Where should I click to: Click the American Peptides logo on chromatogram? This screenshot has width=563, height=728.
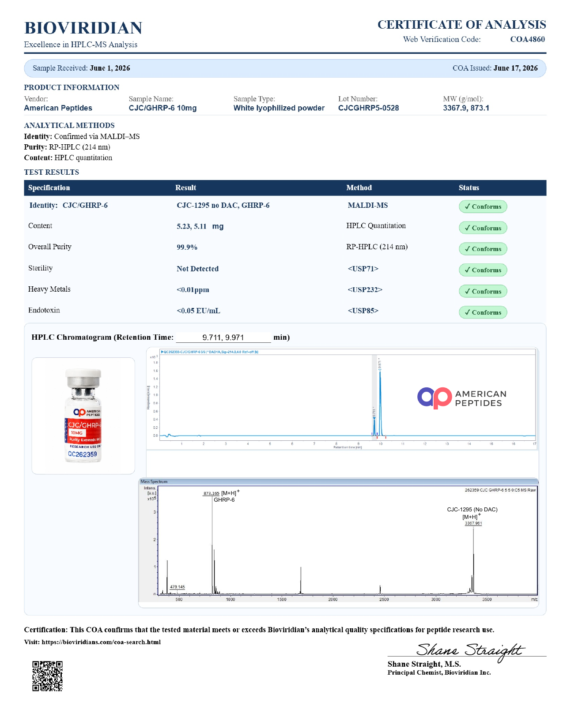click(x=462, y=398)
